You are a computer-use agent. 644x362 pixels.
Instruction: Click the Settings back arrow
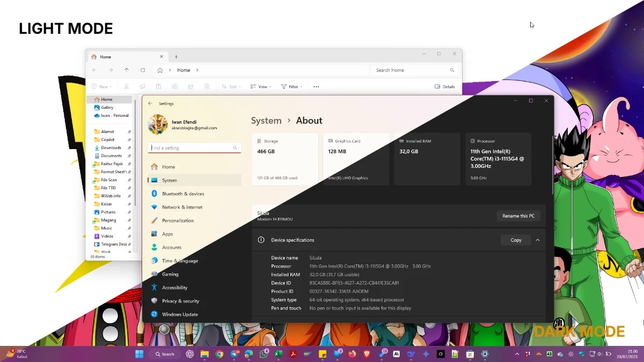point(150,104)
